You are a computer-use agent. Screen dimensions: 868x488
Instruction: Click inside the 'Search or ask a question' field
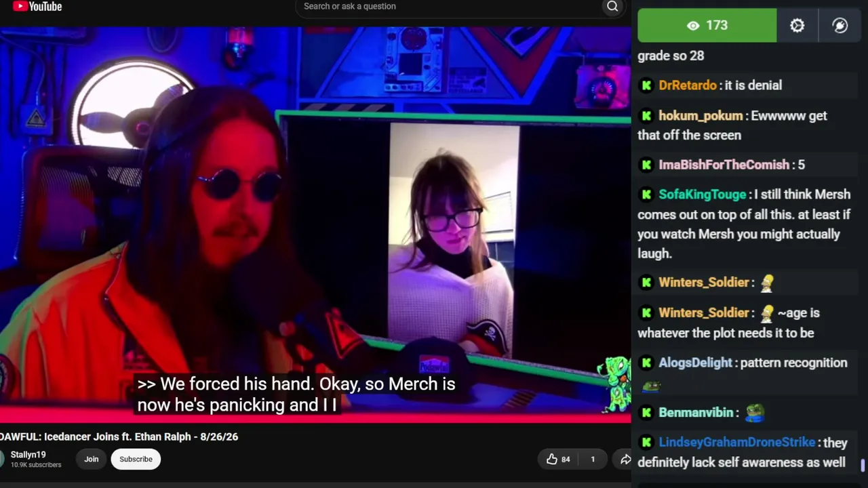coord(448,7)
